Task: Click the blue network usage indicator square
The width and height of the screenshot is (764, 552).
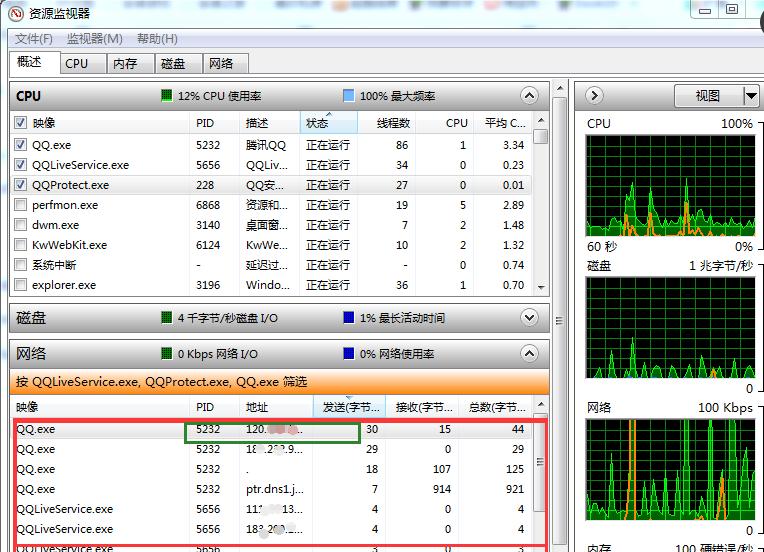Action: (348, 354)
